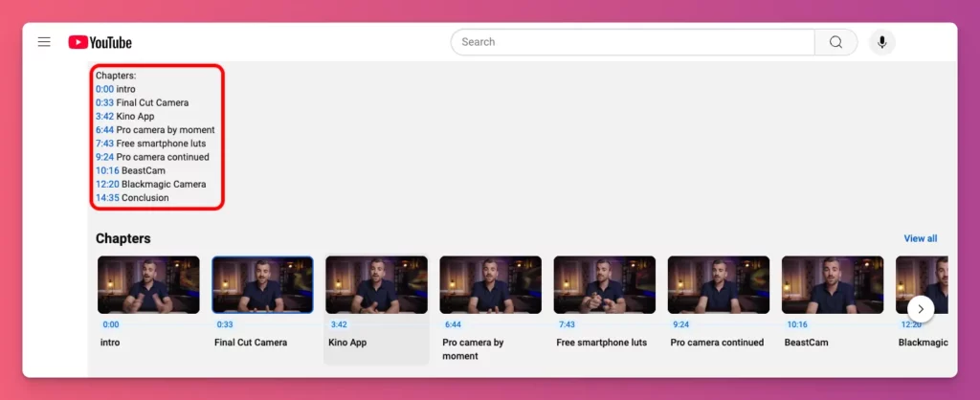Type in the Search input field

(x=633, y=42)
